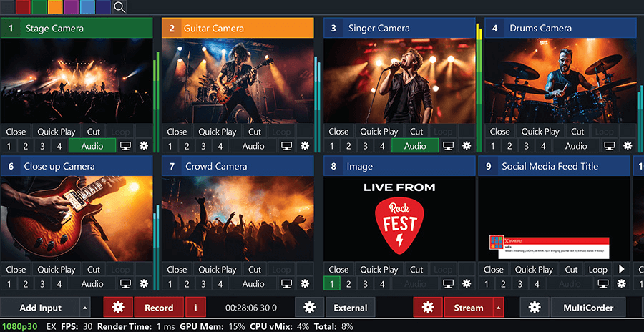
Task: Select the Crowd Camera preview thumbnail
Action: click(238, 219)
